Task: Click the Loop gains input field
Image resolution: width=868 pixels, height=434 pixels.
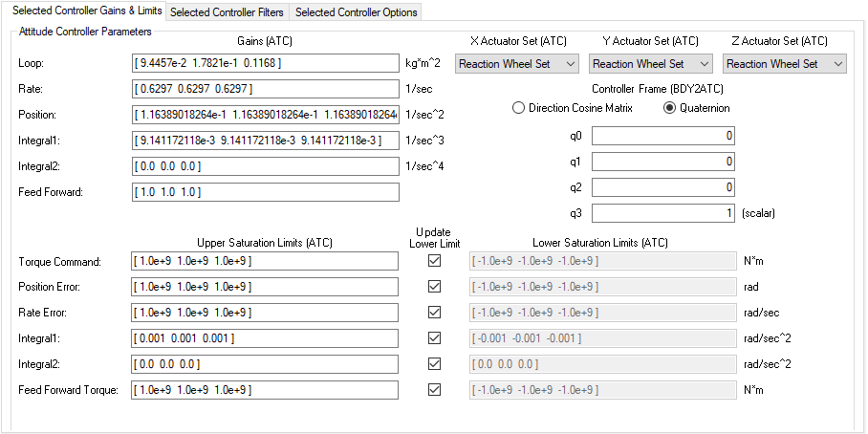Action: point(266,63)
